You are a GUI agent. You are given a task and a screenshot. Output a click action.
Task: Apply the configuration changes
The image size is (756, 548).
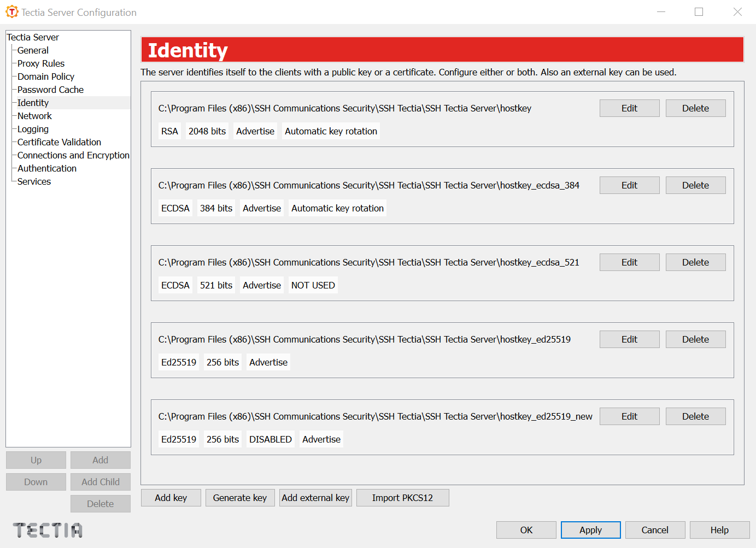[x=590, y=529]
